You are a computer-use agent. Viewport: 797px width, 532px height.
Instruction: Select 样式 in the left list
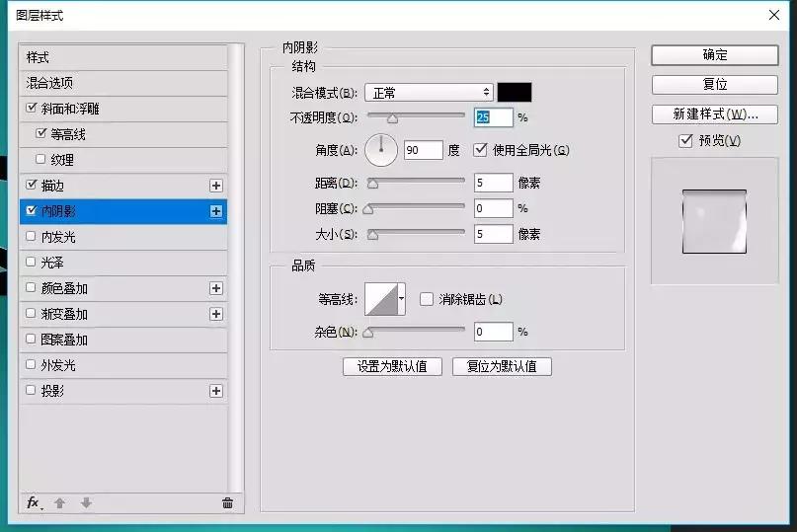(123, 57)
